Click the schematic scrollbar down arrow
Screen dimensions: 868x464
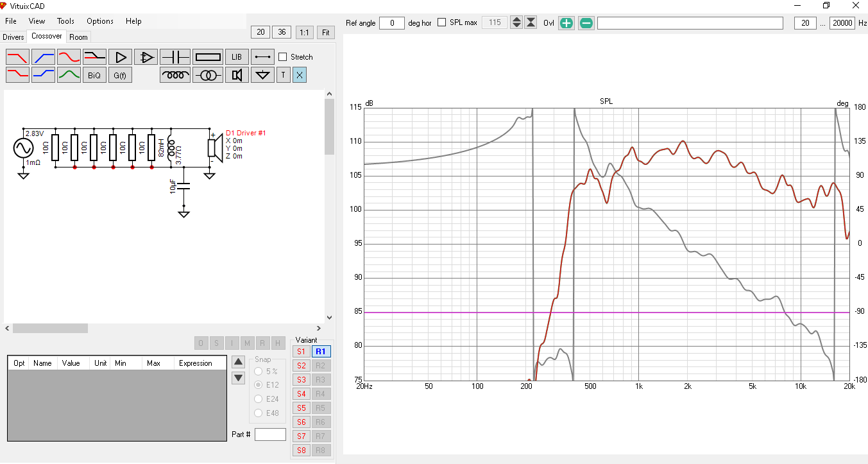[x=330, y=317]
